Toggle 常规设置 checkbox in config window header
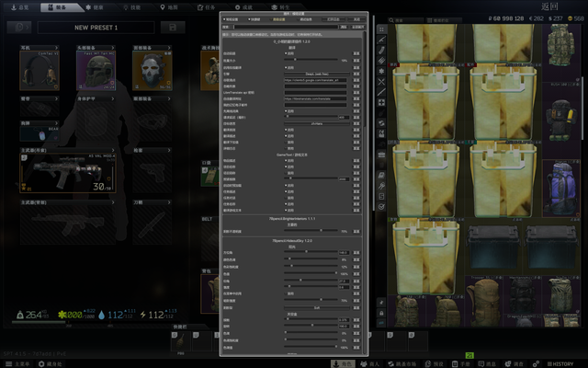This screenshot has width=588, height=368. [x=224, y=19]
